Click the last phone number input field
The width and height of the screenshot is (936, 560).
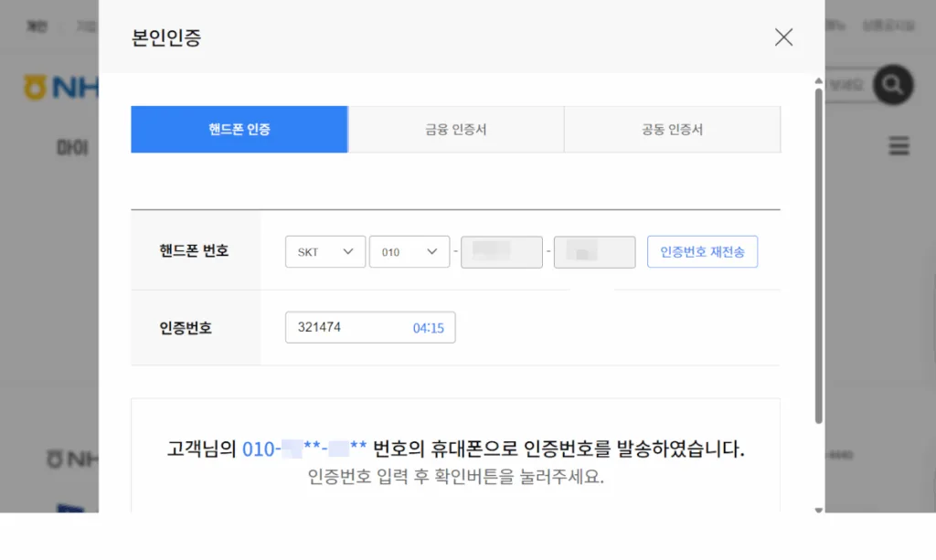tap(594, 251)
